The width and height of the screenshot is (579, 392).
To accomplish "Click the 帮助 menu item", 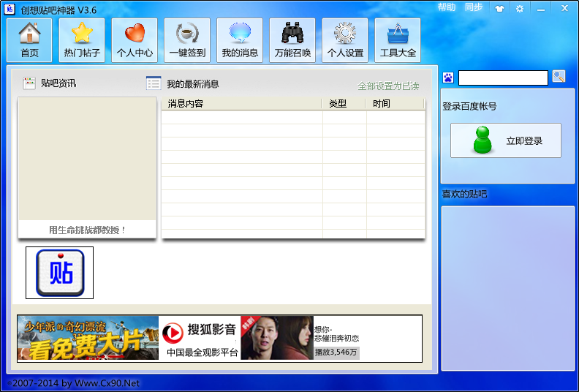I will click(447, 7).
